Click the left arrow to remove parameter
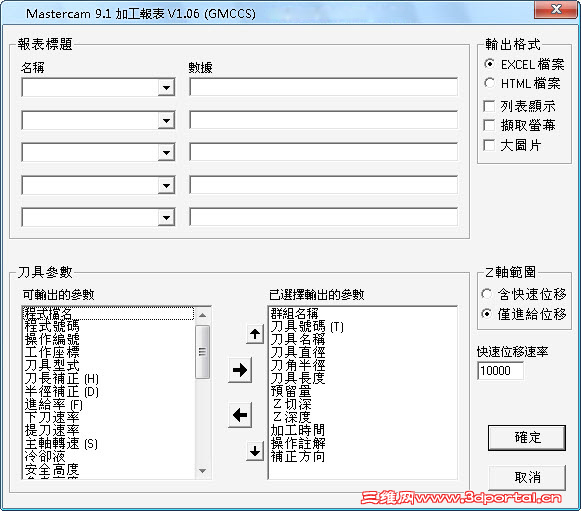The image size is (581, 511). point(240,415)
